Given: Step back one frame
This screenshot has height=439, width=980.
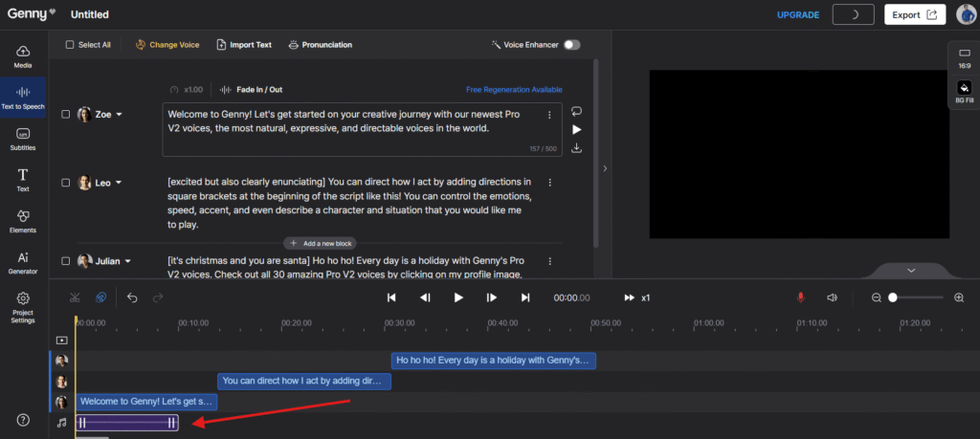Looking at the screenshot, I should coord(425,297).
